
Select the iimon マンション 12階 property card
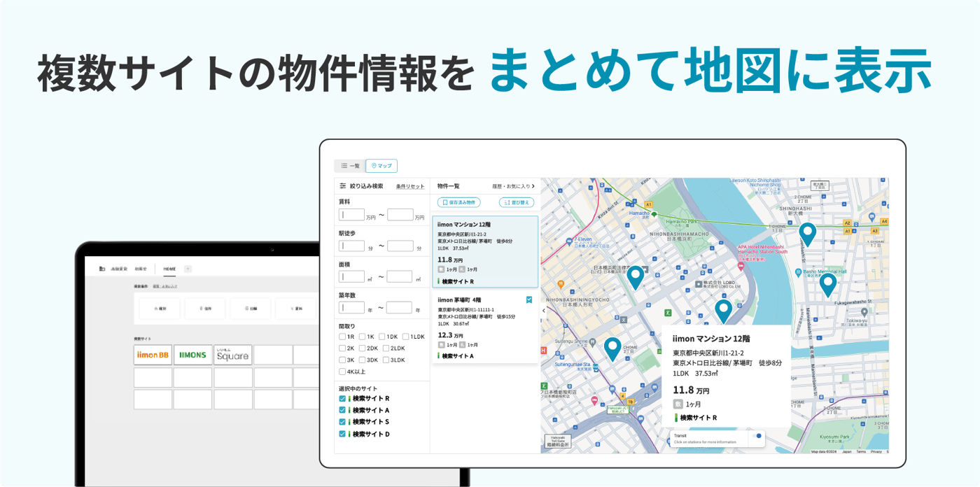pyautogui.click(x=485, y=252)
